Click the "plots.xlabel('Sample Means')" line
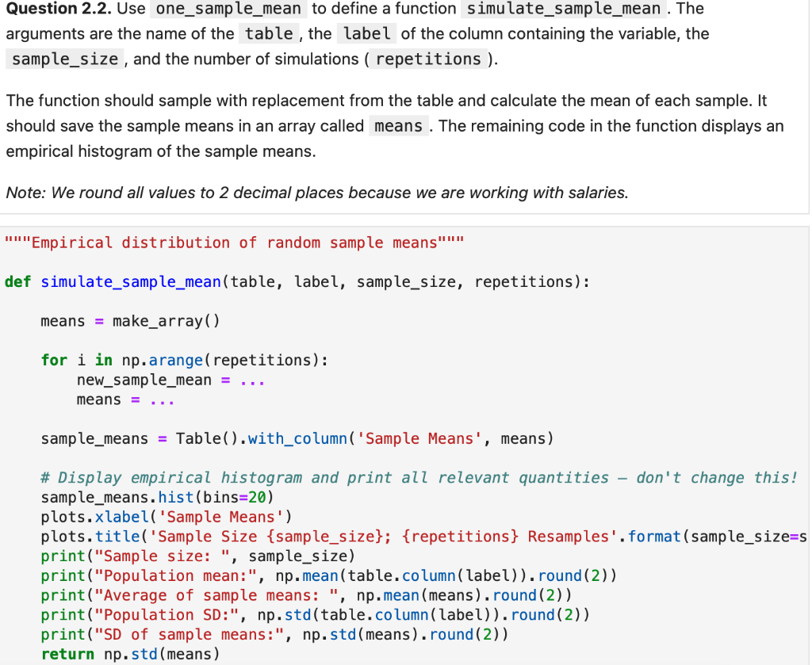 (167, 517)
